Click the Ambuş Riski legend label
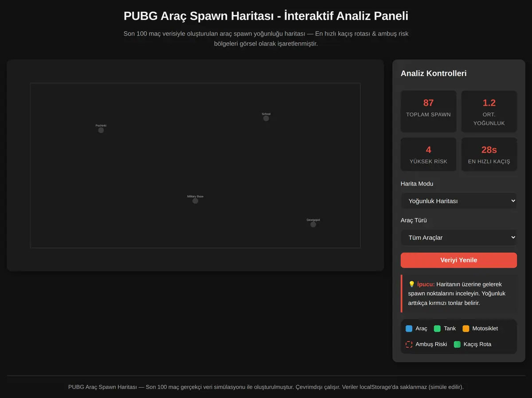The image size is (532, 398). [431, 344]
